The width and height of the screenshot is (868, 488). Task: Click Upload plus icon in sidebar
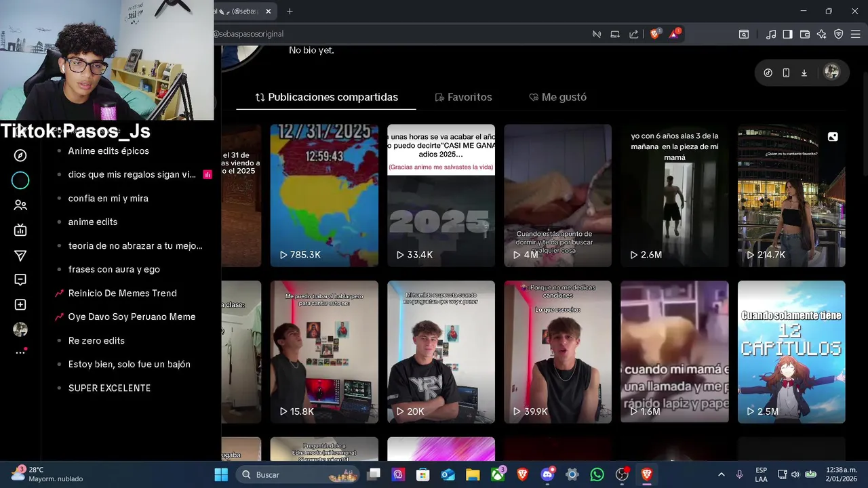point(20,305)
